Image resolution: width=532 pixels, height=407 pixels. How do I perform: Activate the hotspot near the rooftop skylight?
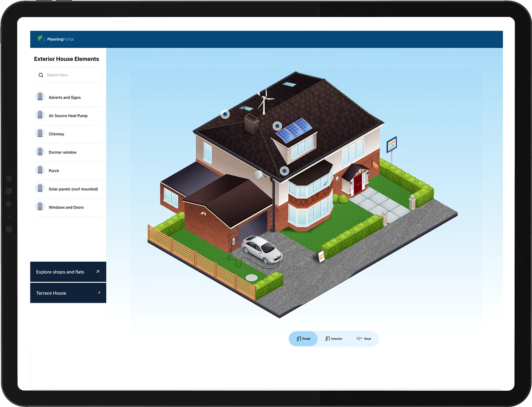[x=225, y=114]
